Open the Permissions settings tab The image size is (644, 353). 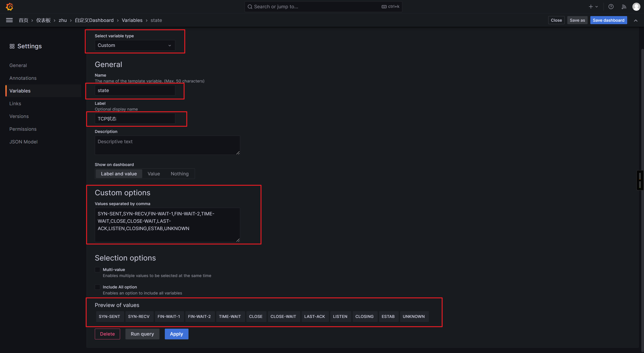tap(23, 129)
